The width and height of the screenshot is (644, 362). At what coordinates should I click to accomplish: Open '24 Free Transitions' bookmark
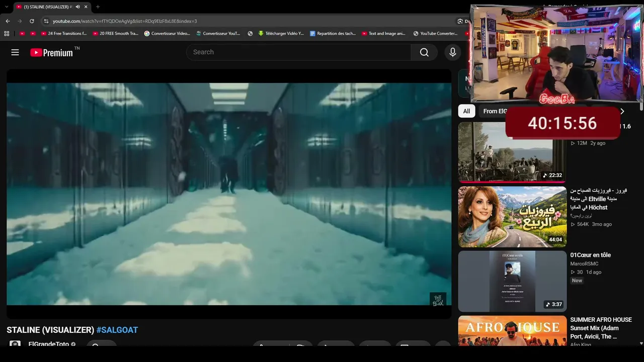click(64, 34)
